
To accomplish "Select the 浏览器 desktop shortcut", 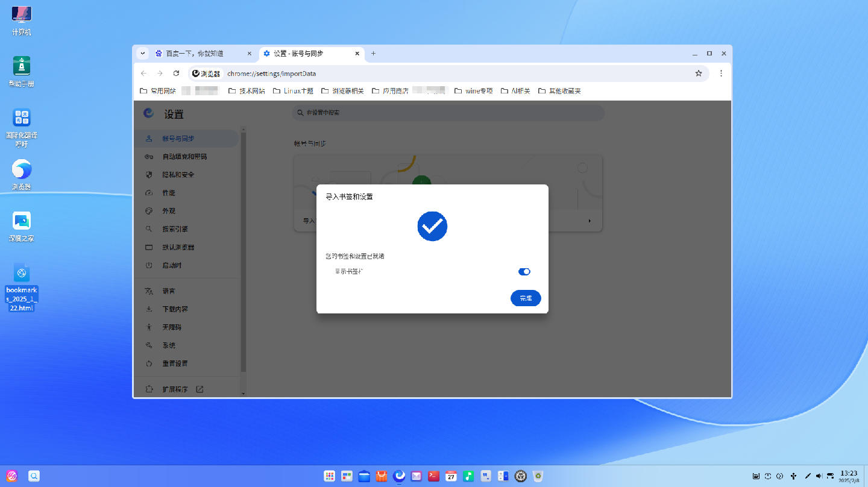I will (22, 175).
